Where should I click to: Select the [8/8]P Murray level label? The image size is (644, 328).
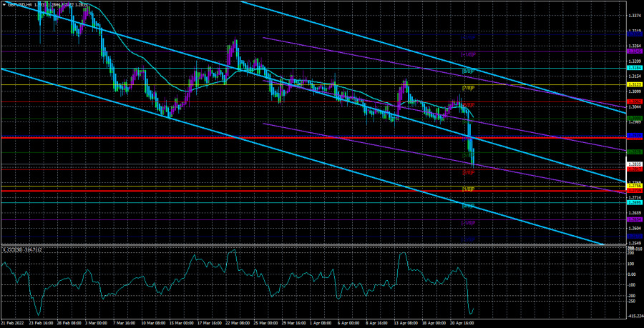468,71
